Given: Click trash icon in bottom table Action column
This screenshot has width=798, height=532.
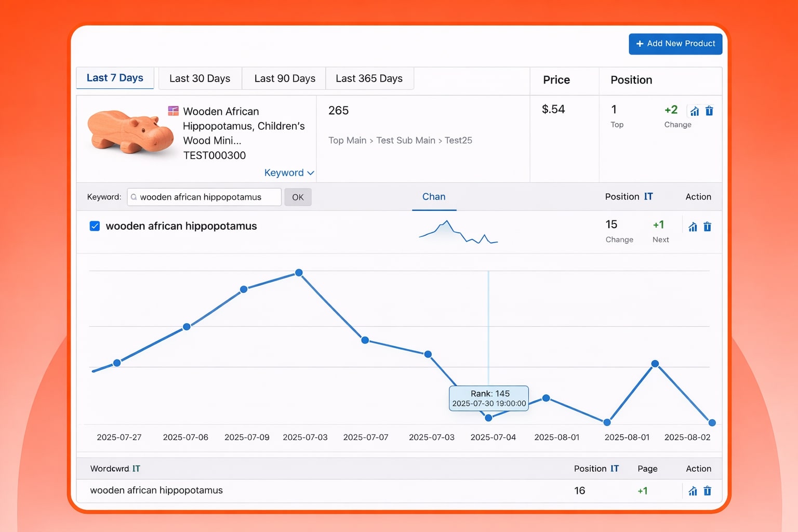Looking at the screenshot, I should [x=707, y=490].
